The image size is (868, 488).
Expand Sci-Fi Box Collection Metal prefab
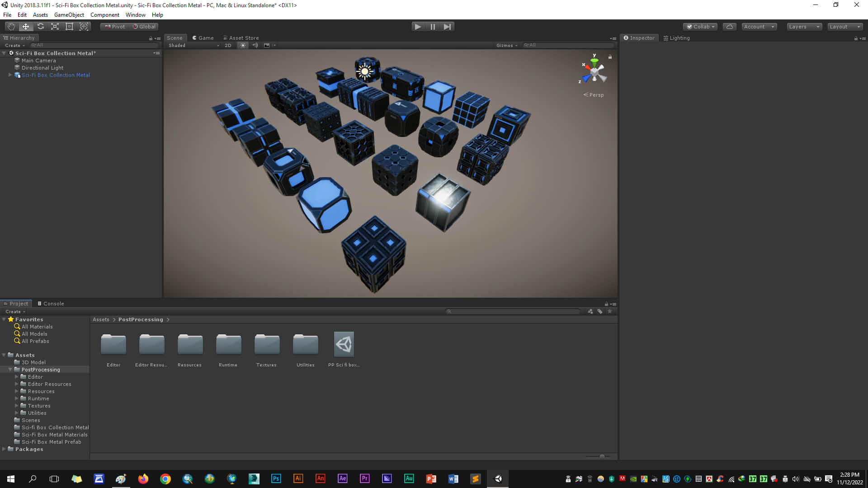tap(10, 75)
